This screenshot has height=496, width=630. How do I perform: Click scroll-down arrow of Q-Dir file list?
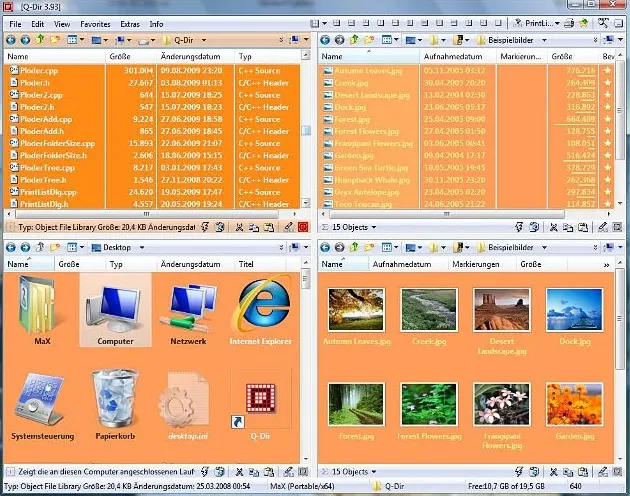click(306, 203)
